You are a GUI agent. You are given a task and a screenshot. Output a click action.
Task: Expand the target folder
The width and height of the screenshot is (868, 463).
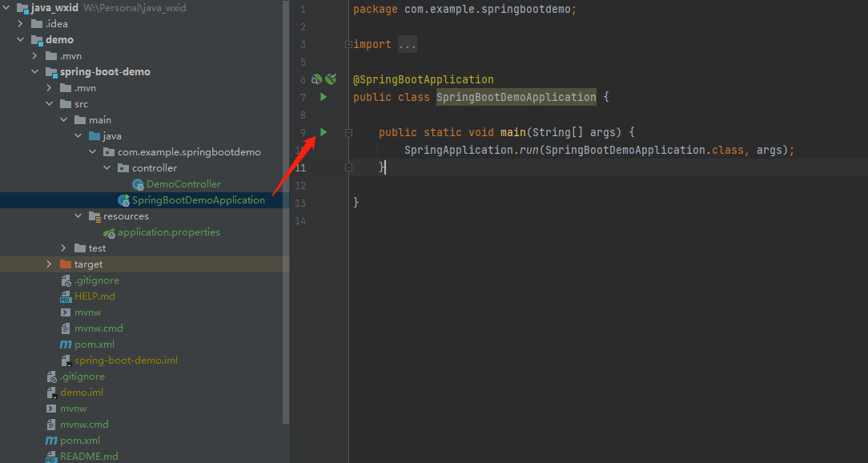click(50, 264)
